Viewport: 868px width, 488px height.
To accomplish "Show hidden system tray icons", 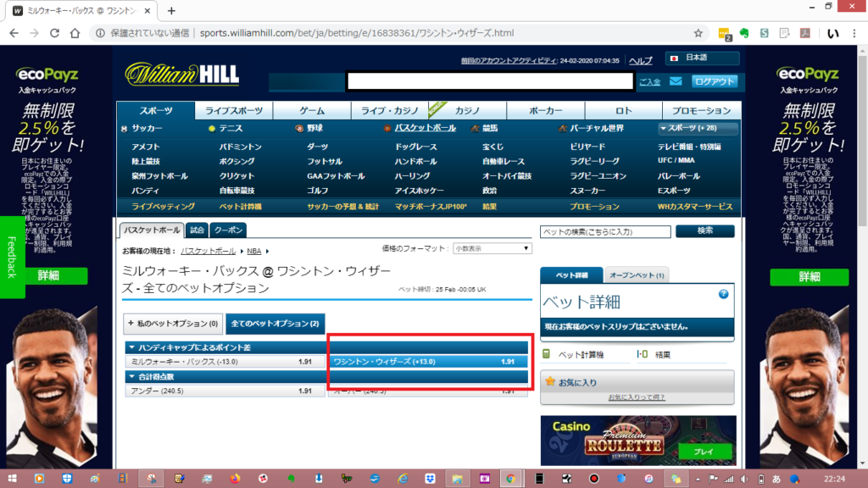I will (x=698, y=480).
